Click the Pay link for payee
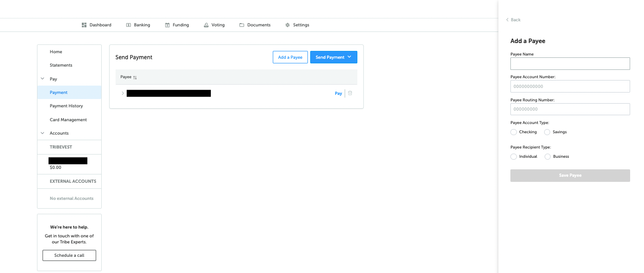Image resolution: width=644 pixels, height=273 pixels. (338, 93)
